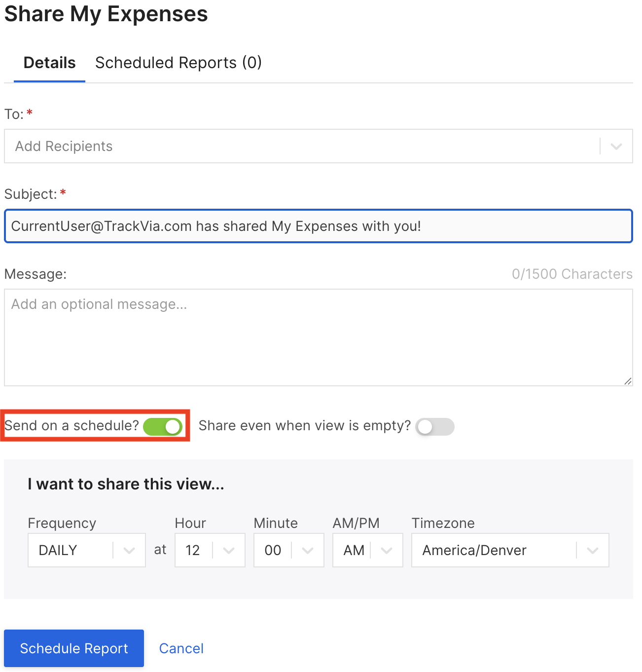The width and height of the screenshot is (642, 672).
Task: Switch to the Details tab
Action: [x=49, y=63]
